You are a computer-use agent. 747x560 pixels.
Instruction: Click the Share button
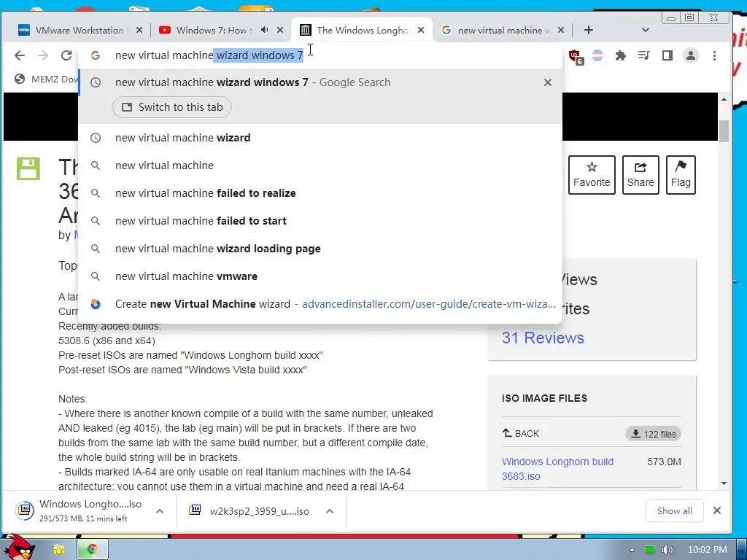[640, 175]
